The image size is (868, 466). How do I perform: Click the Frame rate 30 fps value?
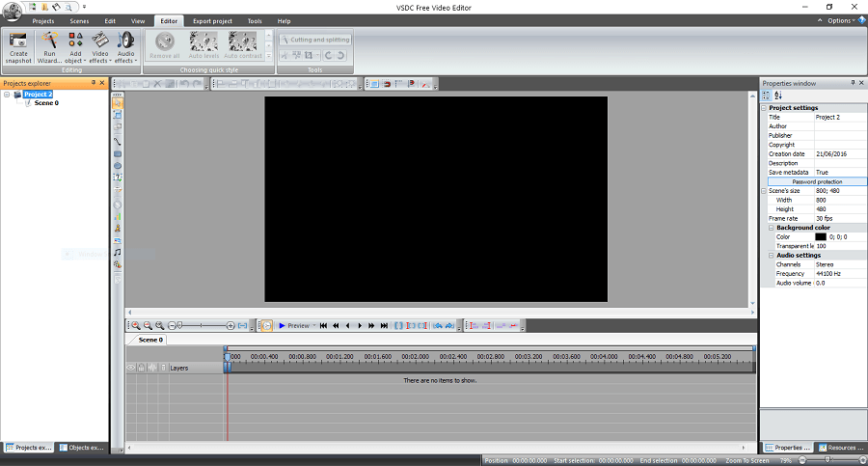[840, 218]
